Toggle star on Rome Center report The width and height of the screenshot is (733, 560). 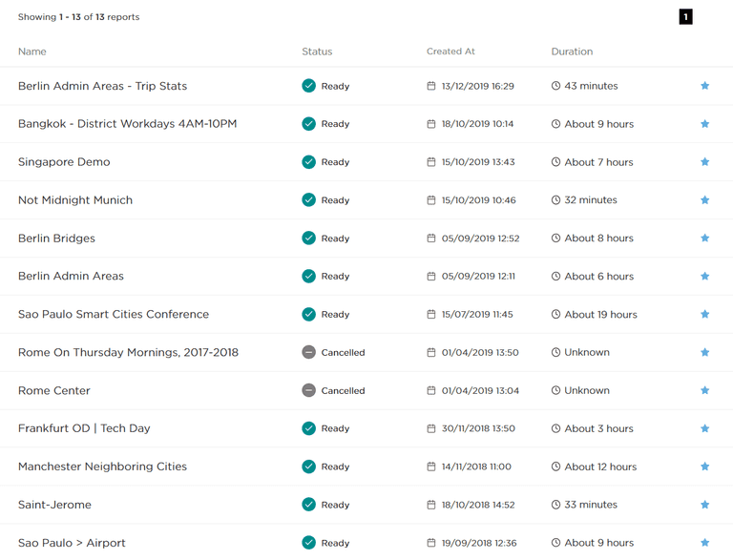click(704, 390)
